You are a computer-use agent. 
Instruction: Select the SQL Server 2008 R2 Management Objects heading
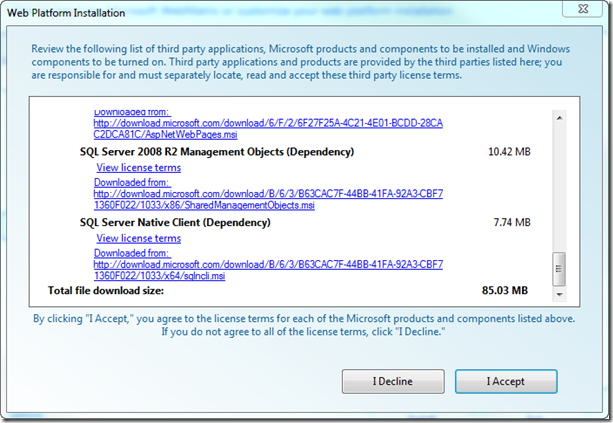pyautogui.click(x=217, y=152)
